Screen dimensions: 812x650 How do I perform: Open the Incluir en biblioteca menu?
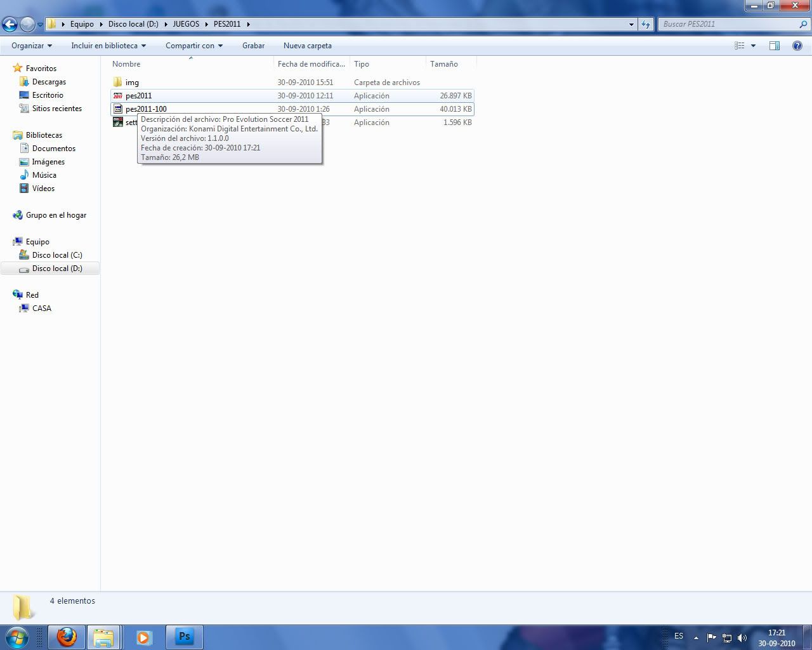click(108, 46)
